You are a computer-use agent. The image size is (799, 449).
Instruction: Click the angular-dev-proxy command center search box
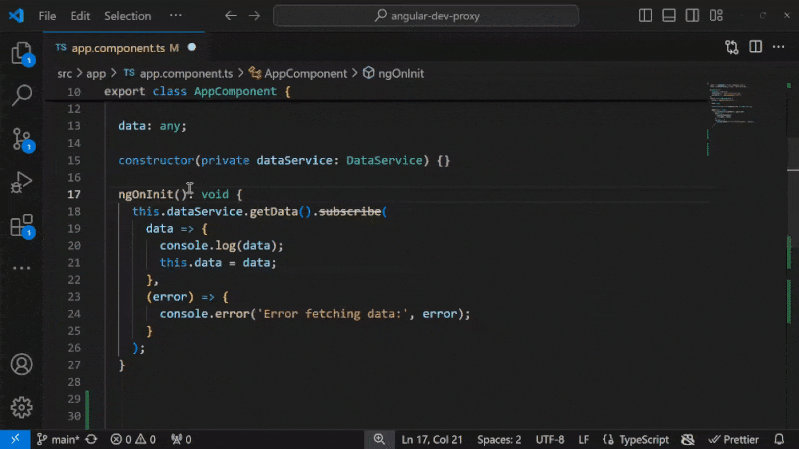425,16
